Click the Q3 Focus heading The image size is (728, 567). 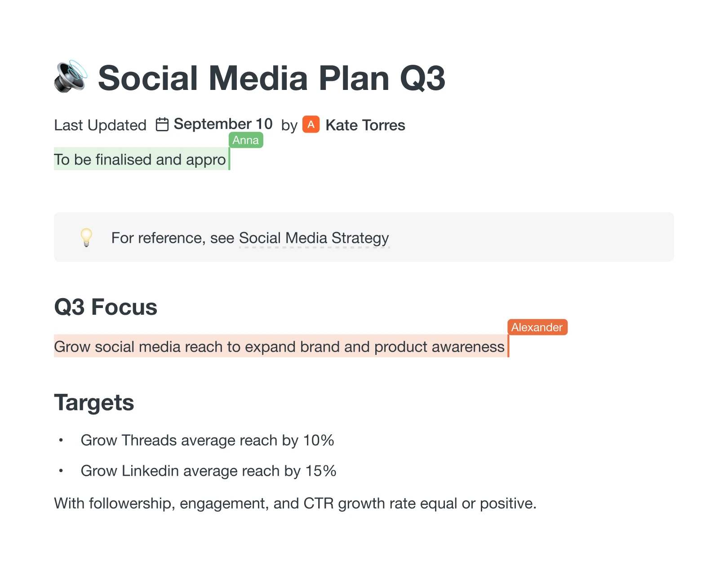point(106,307)
